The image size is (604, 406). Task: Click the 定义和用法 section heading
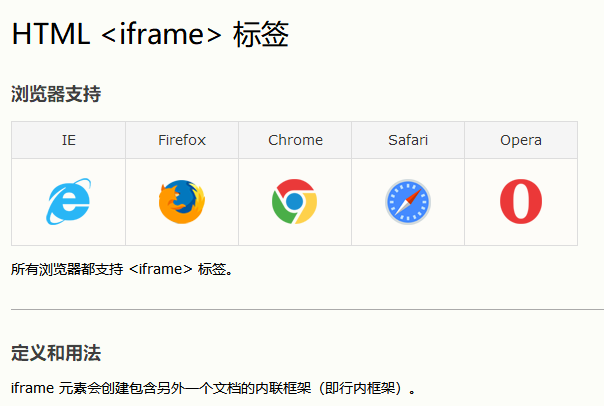(56, 353)
